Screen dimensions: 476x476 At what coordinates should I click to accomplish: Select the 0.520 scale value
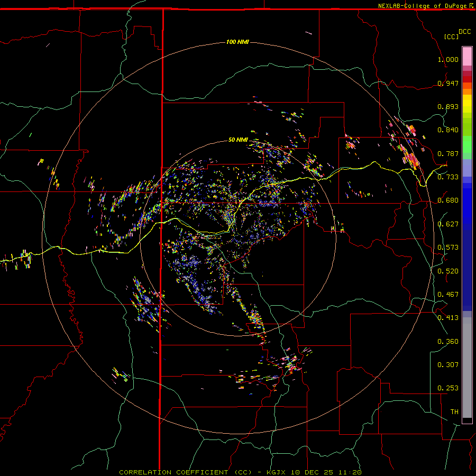click(448, 271)
